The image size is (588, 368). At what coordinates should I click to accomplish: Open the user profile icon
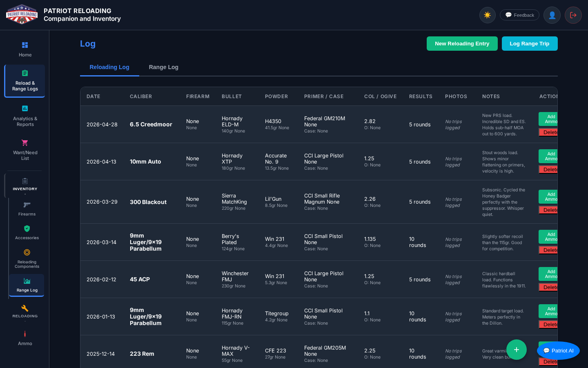552,15
